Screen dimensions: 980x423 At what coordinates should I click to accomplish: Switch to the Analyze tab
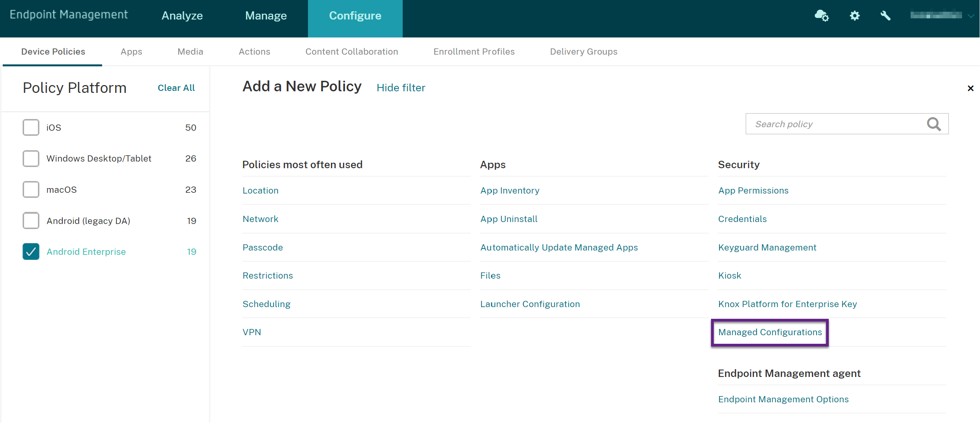pos(182,16)
